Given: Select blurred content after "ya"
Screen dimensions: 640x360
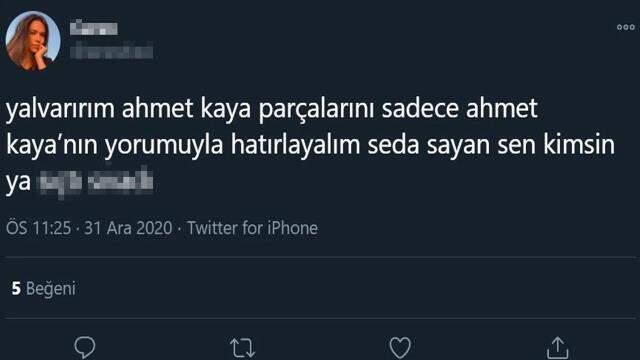Looking at the screenshot, I should coord(96,181).
